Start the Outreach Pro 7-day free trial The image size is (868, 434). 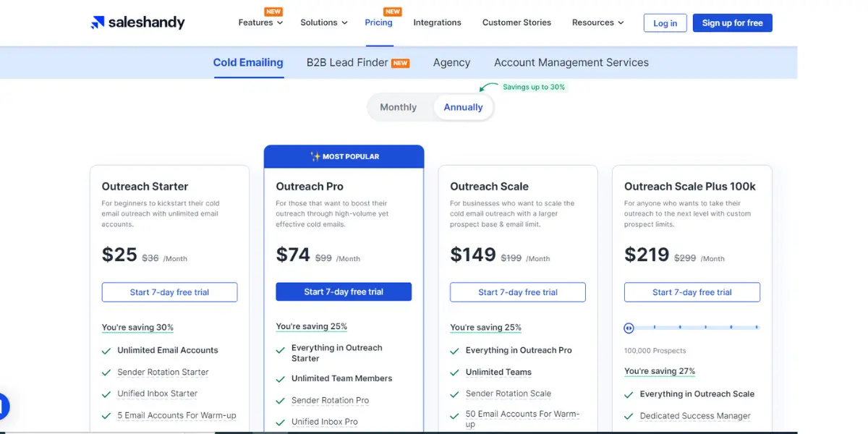pos(344,292)
